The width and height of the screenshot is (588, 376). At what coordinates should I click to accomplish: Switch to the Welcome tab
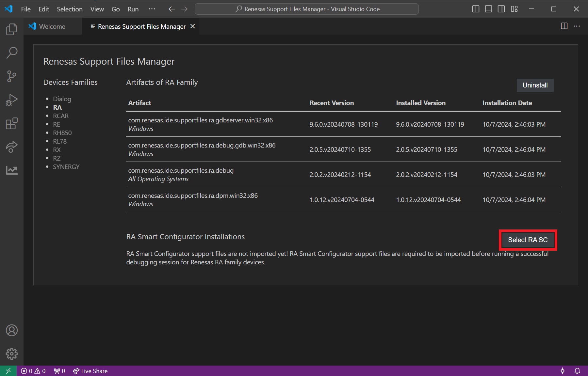[x=52, y=26]
